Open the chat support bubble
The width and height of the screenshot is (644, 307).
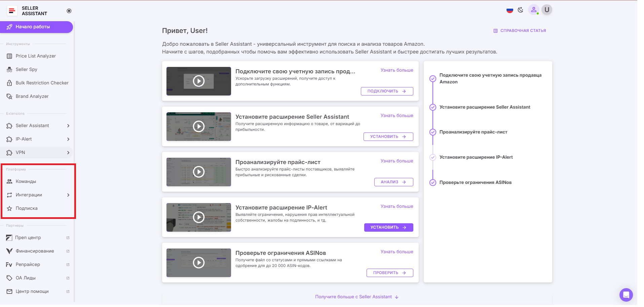click(626, 295)
